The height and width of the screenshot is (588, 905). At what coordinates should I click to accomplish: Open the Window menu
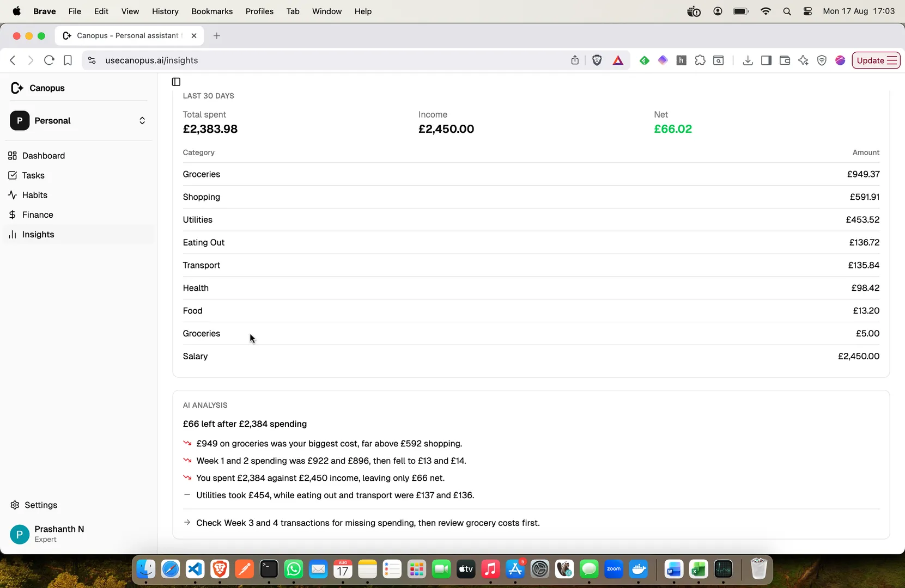326,11
